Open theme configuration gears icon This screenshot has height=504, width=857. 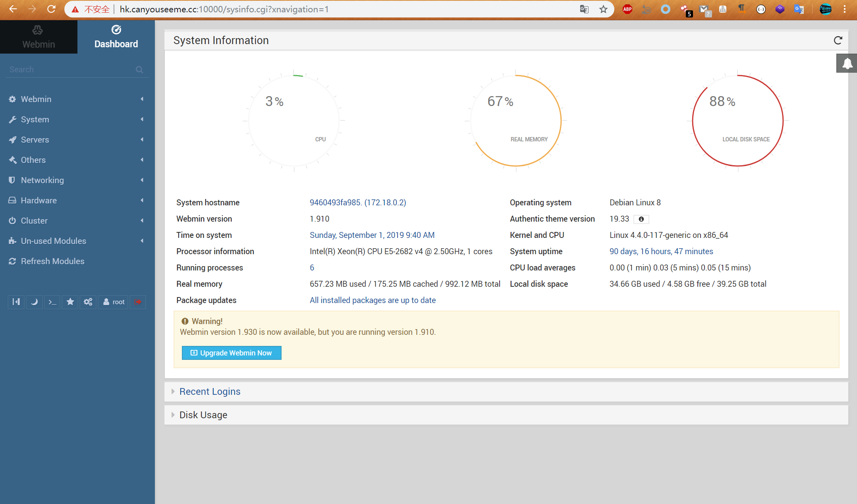(x=88, y=302)
